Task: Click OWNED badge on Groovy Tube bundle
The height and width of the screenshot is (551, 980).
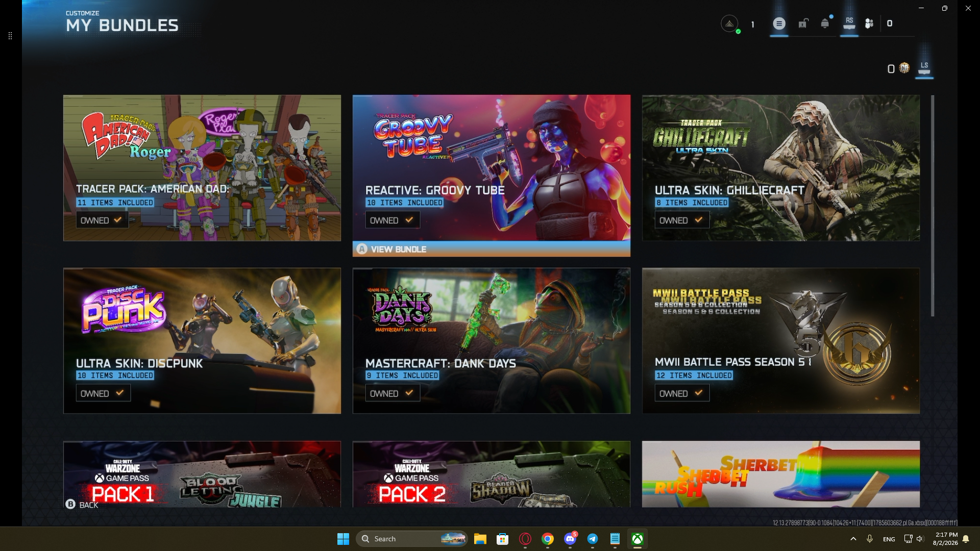Action: pyautogui.click(x=392, y=220)
